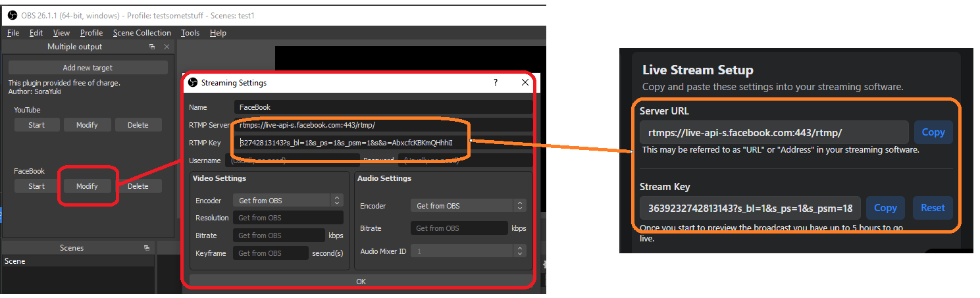Click the Facebook Server URL text box
This screenshot has height=298, width=980.
coord(774,132)
